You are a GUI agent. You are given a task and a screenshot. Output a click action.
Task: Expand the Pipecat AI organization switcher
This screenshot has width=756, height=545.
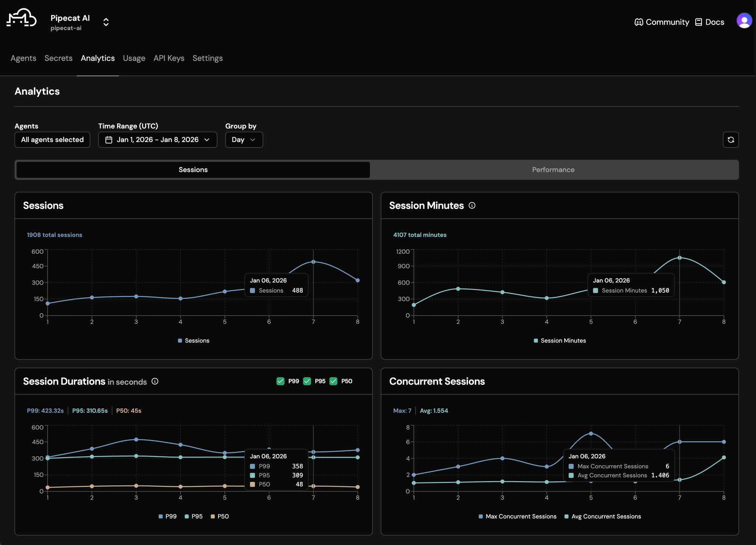click(x=106, y=22)
